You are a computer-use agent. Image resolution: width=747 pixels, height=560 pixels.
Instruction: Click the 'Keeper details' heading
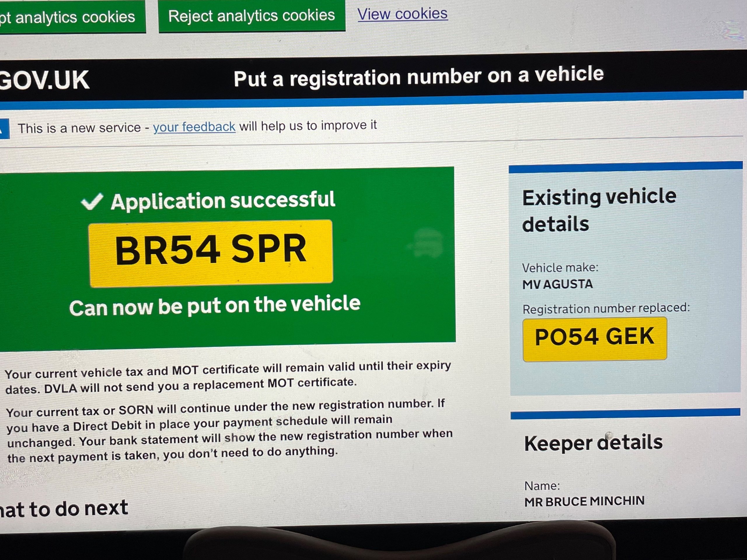click(593, 443)
